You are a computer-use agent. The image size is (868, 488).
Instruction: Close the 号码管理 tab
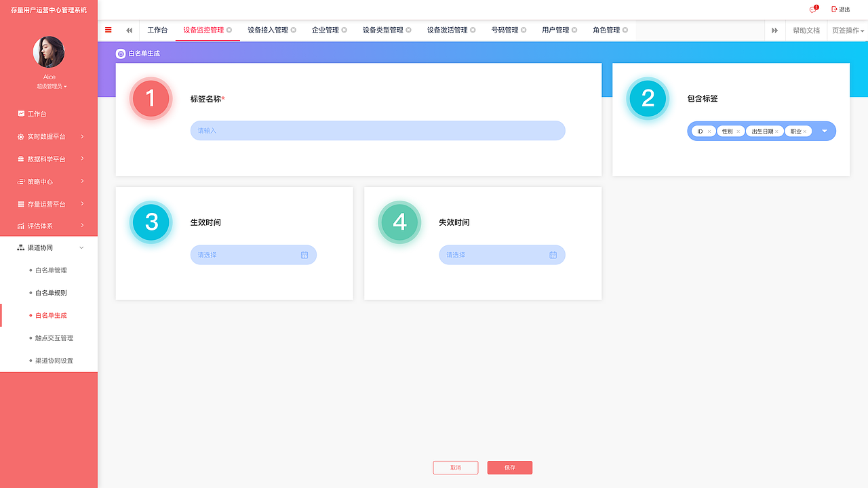pyautogui.click(x=524, y=30)
